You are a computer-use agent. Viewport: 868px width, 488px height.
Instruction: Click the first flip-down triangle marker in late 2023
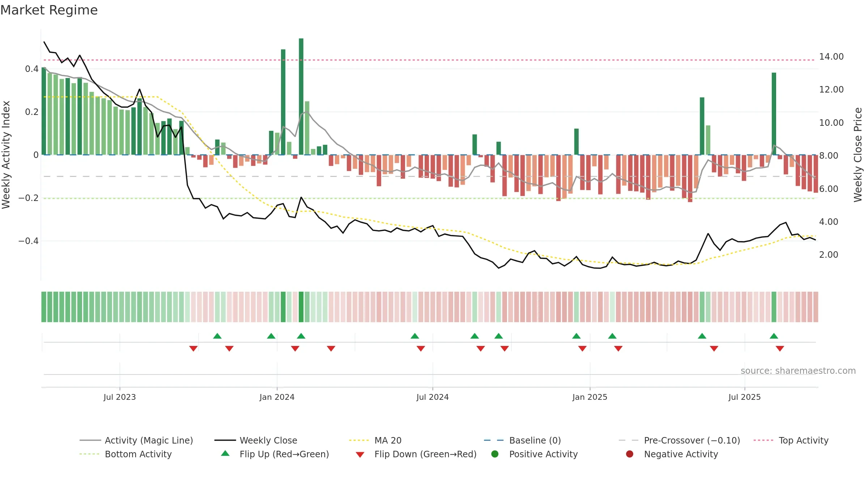coord(193,348)
